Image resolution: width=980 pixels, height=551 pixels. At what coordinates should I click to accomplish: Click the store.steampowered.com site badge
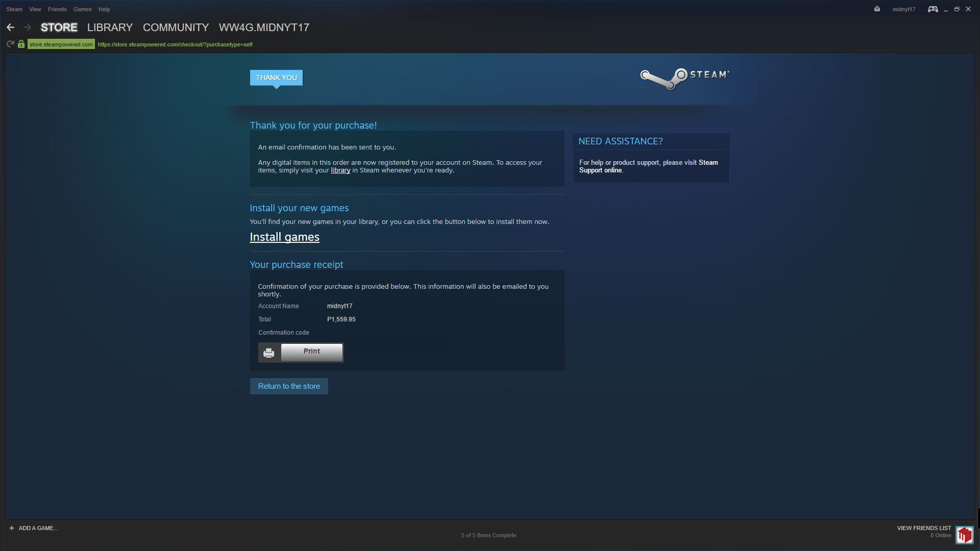click(61, 44)
